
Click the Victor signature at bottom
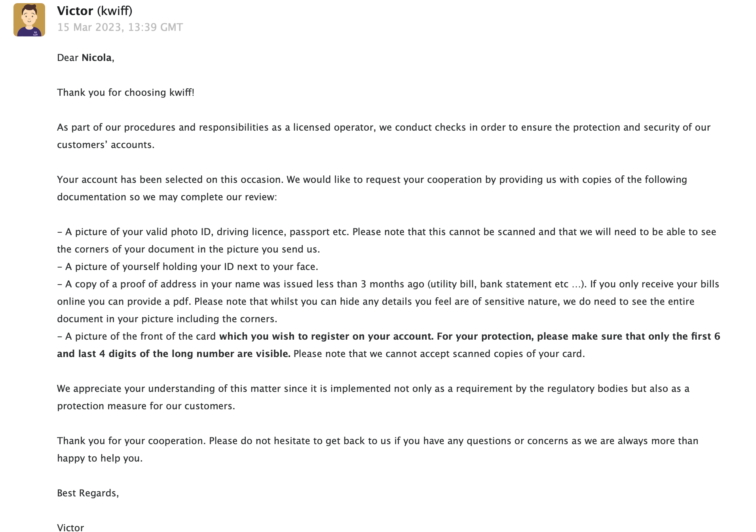(70, 527)
